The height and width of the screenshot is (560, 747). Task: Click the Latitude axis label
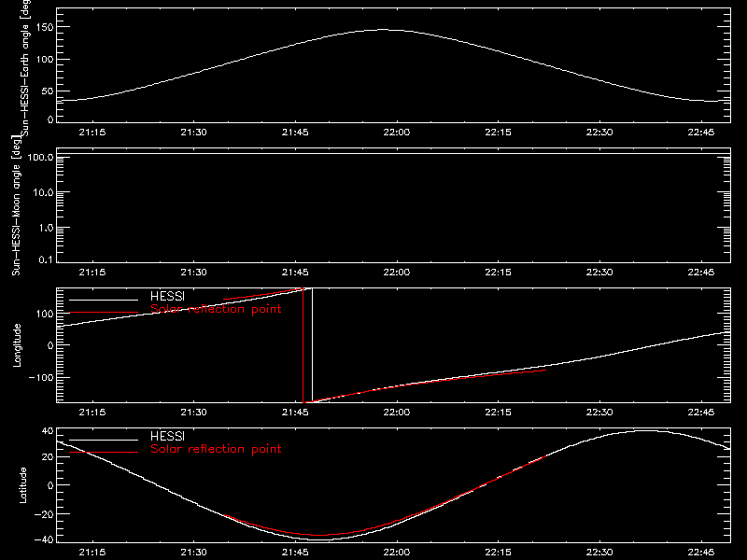pos(22,485)
